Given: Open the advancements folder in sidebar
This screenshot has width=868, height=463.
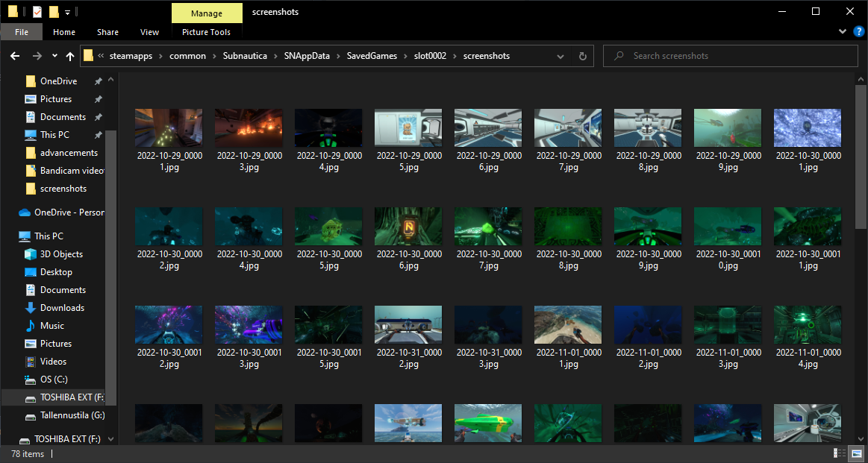Looking at the screenshot, I should coord(69,153).
